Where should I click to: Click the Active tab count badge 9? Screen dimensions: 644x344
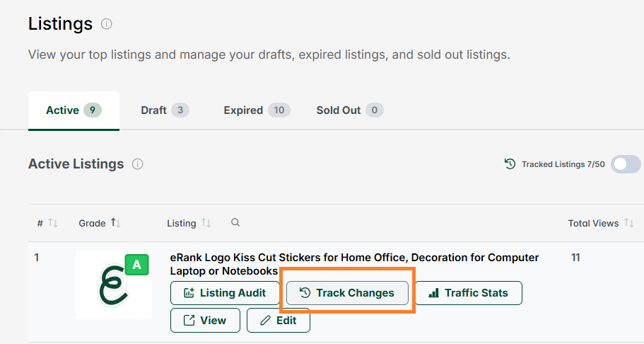click(x=93, y=110)
